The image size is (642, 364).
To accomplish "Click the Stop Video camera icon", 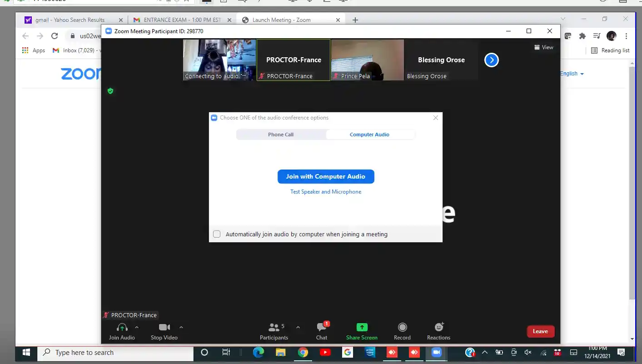I will point(164,327).
